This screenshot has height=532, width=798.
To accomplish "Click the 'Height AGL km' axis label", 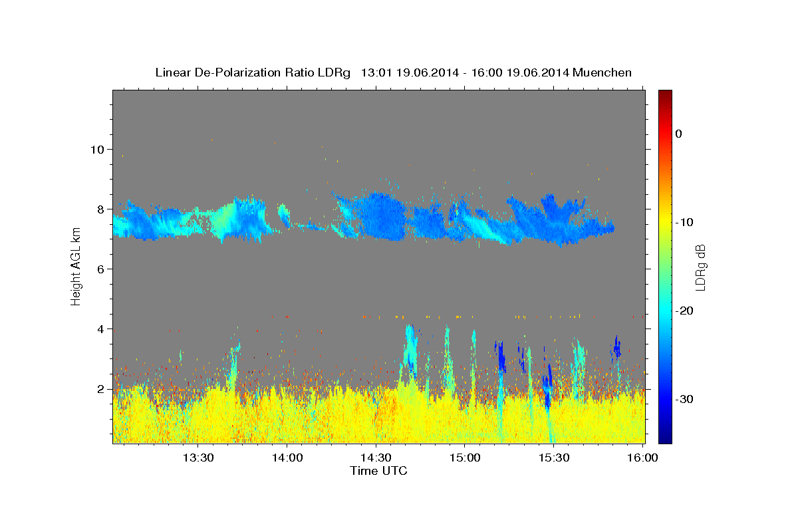I will point(76,267).
